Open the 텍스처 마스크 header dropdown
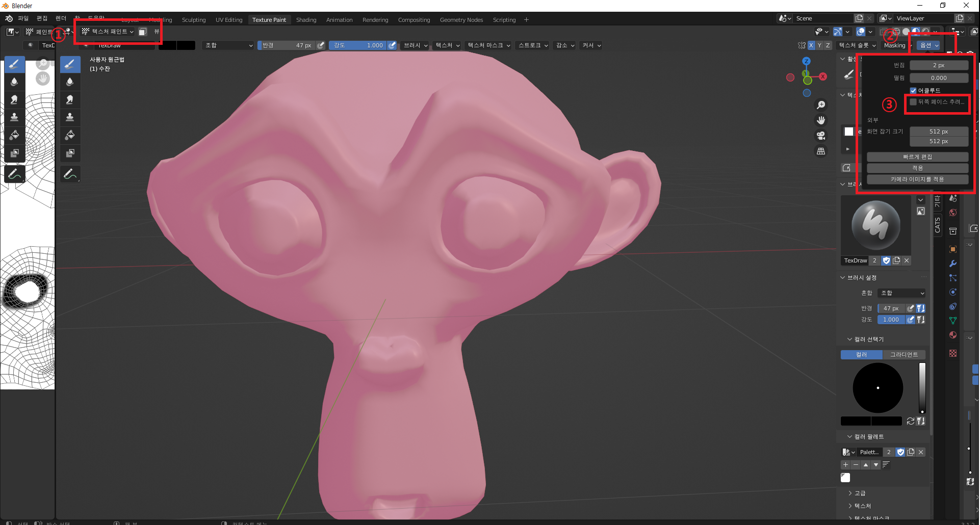This screenshot has width=980, height=525. coord(489,45)
